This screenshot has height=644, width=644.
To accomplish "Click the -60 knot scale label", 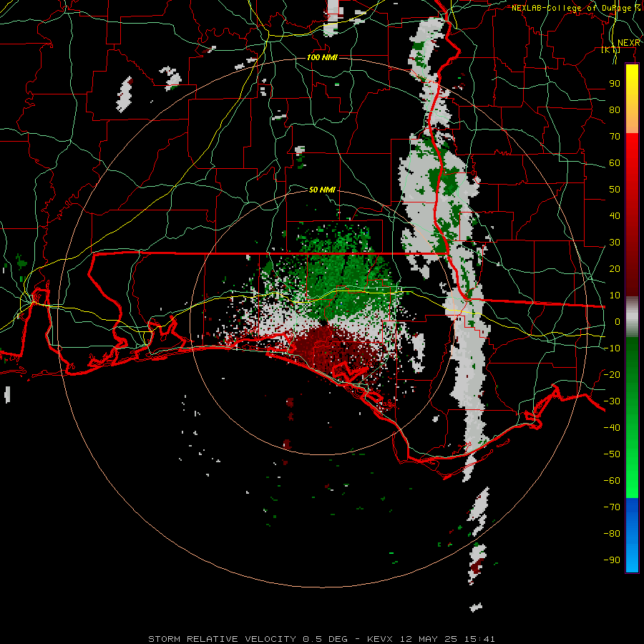I will [x=612, y=481].
